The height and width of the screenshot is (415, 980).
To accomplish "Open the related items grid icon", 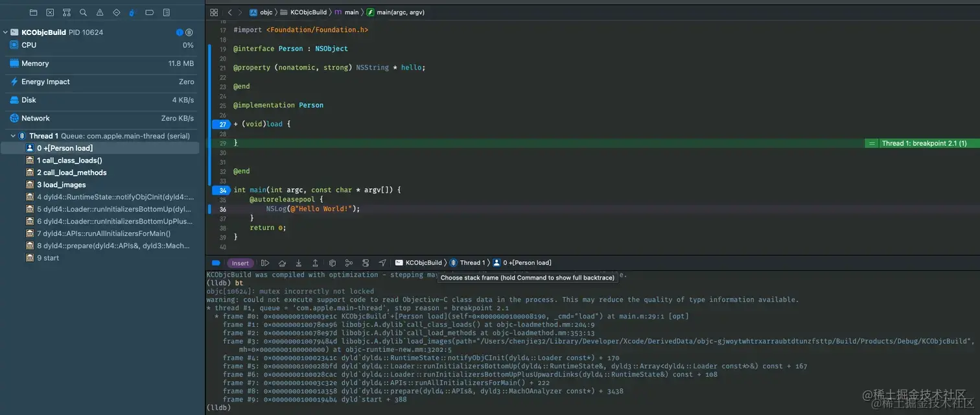I will click(214, 12).
